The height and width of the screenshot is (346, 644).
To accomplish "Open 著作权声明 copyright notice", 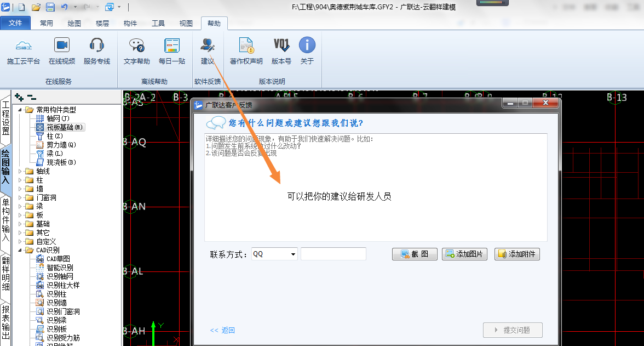I will (x=246, y=52).
